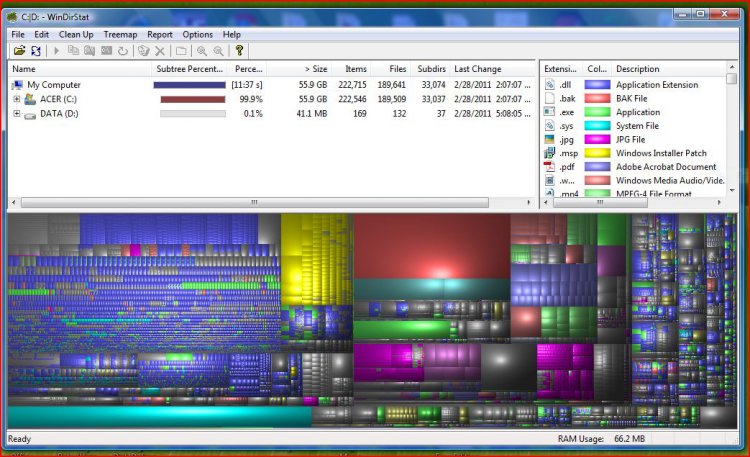Click the DATA (D:) drive icon

[x=30, y=115]
